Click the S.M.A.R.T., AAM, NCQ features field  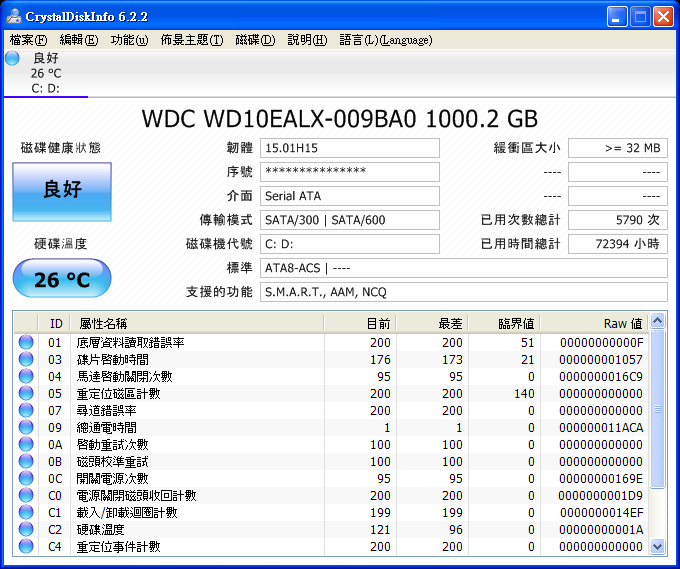[x=464, y=292]
